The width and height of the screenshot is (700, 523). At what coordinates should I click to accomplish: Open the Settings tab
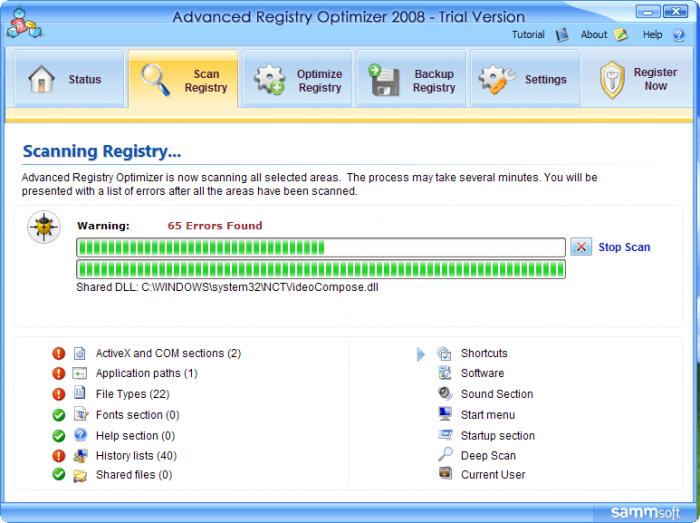tap(525, 79)
